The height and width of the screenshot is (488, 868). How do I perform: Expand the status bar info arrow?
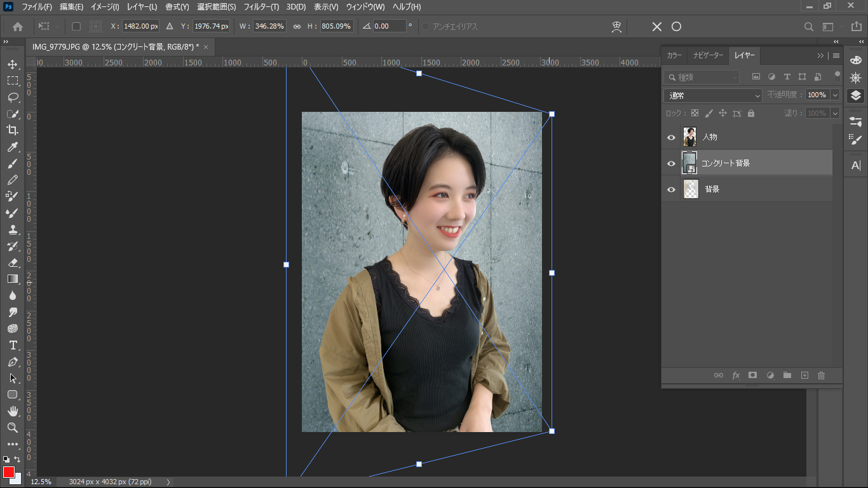click(x=168, y=482)
